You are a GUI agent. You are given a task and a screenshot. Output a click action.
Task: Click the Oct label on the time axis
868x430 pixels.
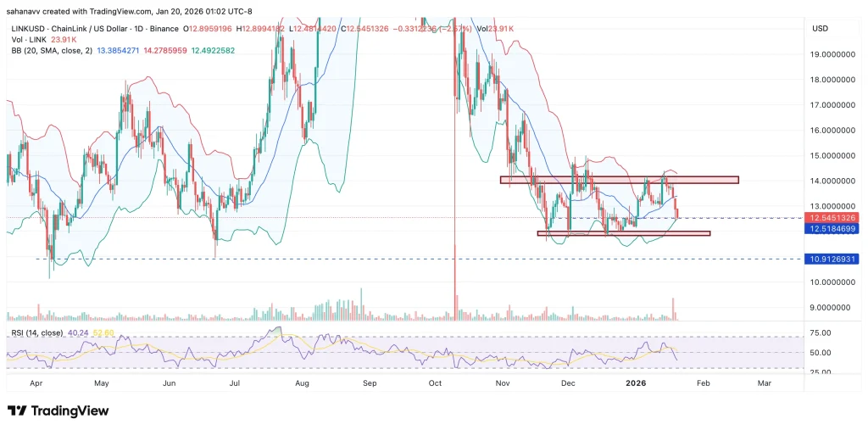436,383
